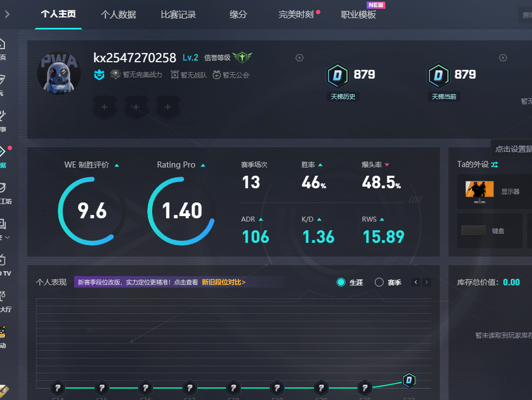This screenshot has height=400, width=532.
Task: Click the 天梯当前 D rank hexagon badge
Action: (x=438, y=76)
